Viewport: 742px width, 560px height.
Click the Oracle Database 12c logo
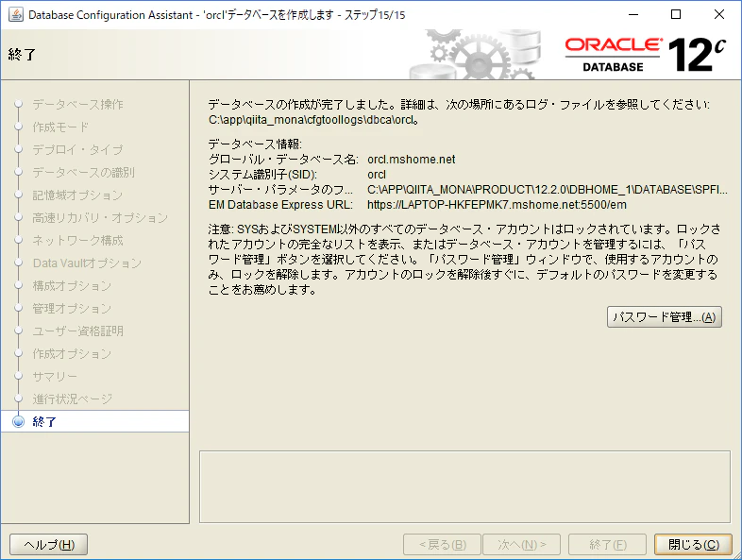[x=645, y=55]
